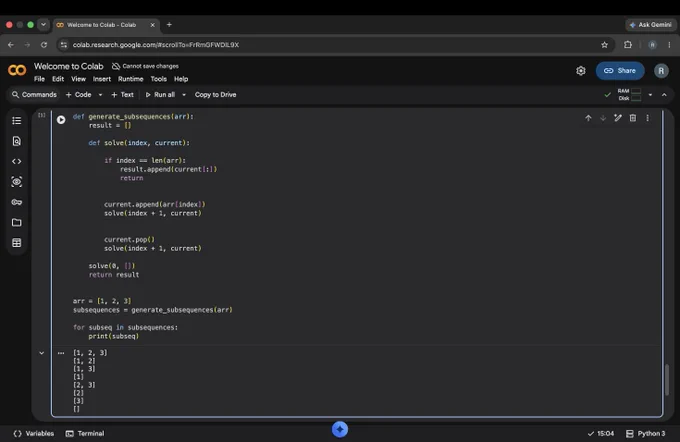
Task: Click output line [1, 2, 3]
Action: (x=90, y=353)
